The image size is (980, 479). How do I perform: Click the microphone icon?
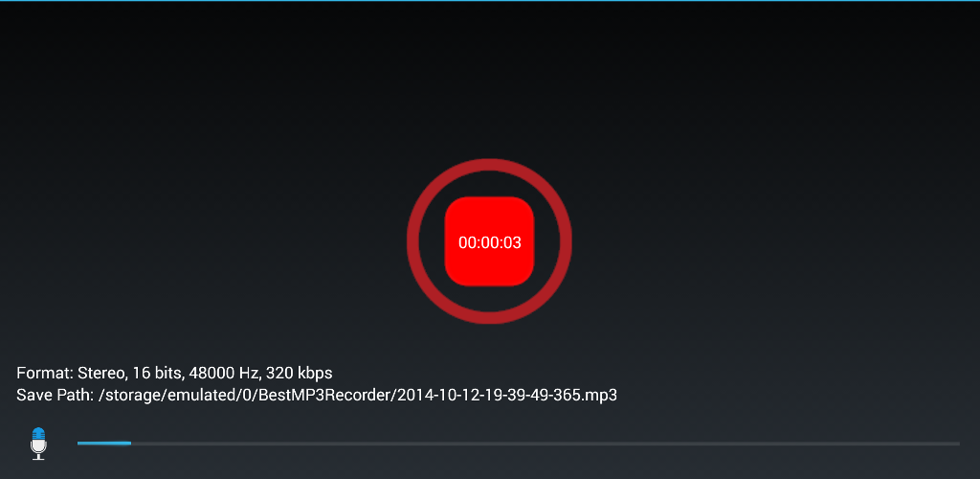tap(38, 444)
